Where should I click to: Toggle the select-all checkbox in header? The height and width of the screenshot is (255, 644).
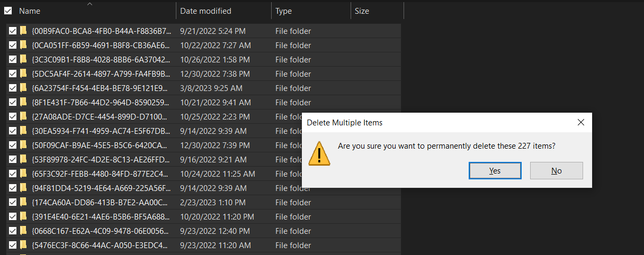click(x=8, y=11)
